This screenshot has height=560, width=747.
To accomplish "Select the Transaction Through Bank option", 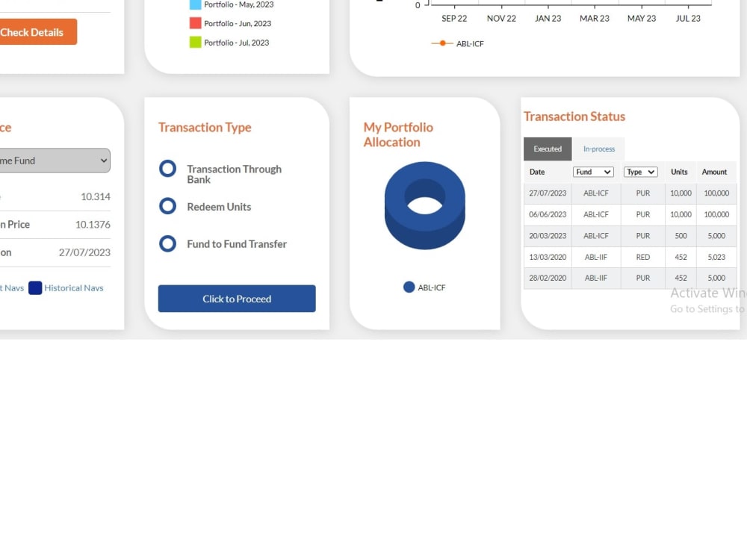I will pos(167,169).
